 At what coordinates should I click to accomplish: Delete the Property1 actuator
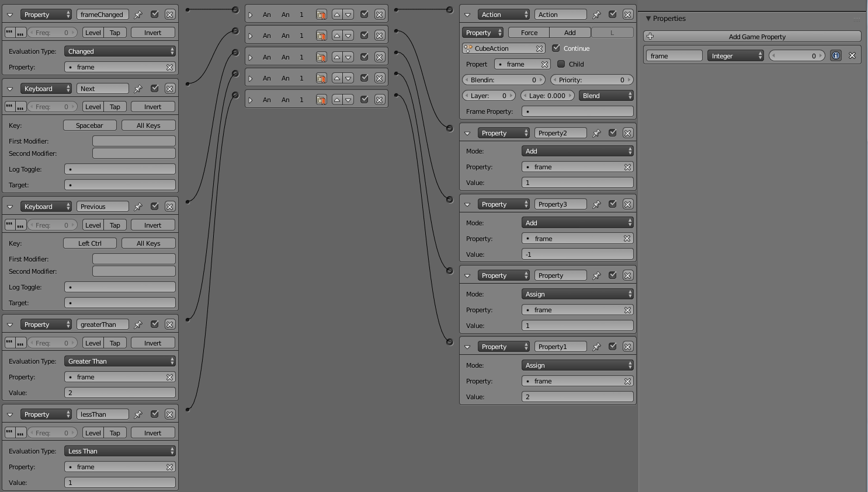627,347
